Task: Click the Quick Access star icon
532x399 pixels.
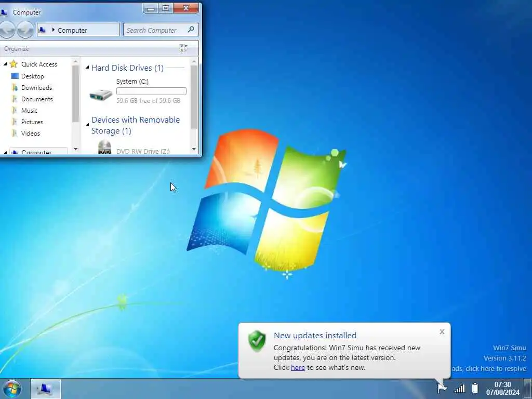Action: tap(14, 64)
